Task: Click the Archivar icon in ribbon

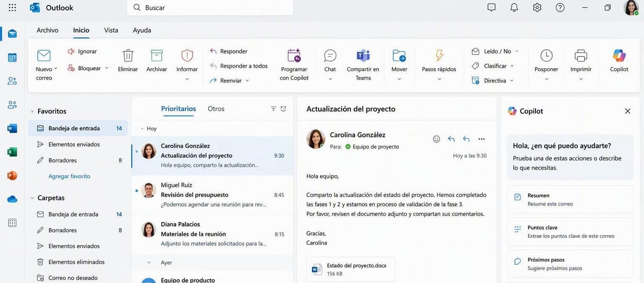Action: click(156, 56)
